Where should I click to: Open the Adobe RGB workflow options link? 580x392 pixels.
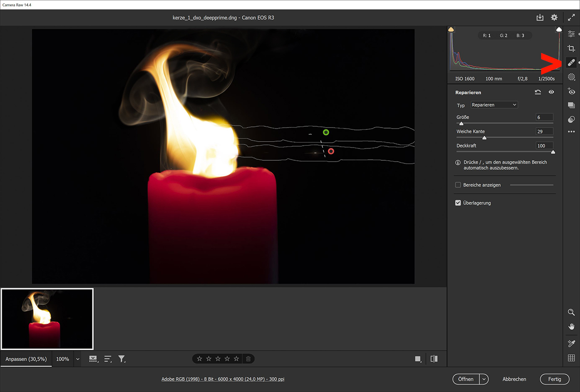(223, 379)
